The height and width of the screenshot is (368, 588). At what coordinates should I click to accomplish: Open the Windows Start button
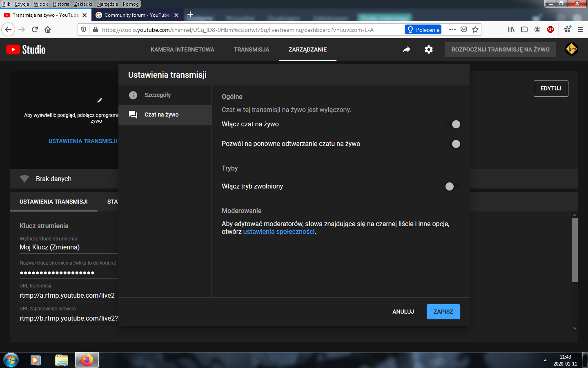[x=11, y=360]
